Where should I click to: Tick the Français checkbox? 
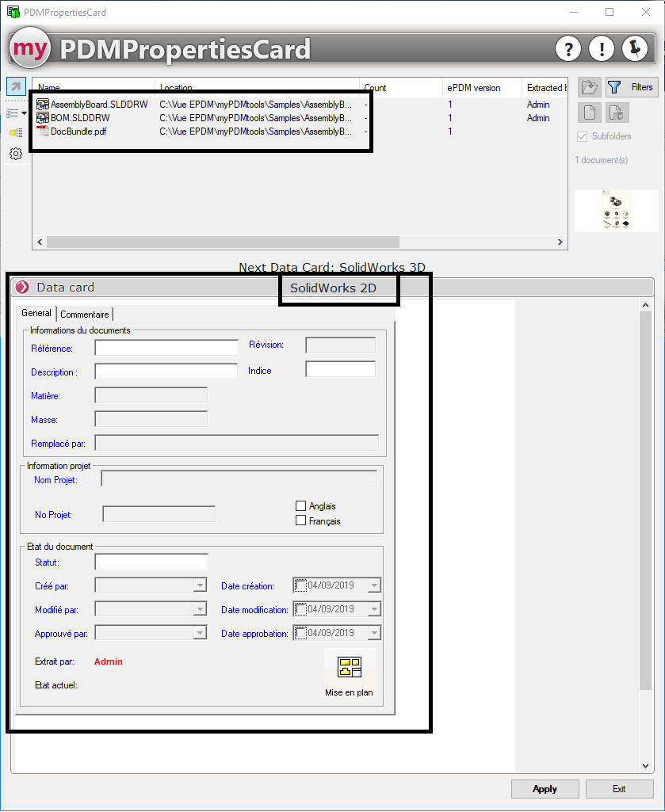[x=300, y=520]
